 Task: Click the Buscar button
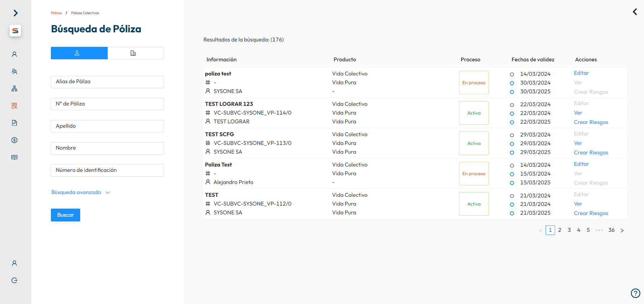click(x=65, y=215)
